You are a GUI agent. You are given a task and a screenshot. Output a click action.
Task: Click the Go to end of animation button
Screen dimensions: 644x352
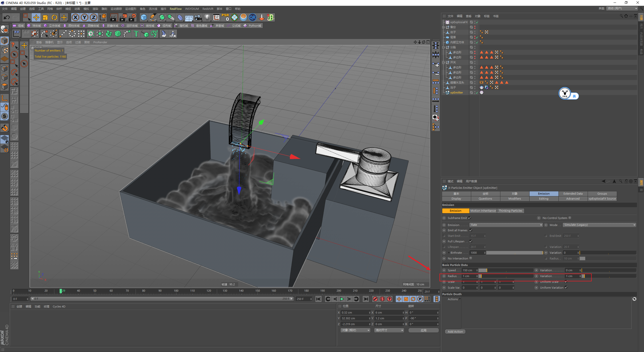(x=366, y=299)
